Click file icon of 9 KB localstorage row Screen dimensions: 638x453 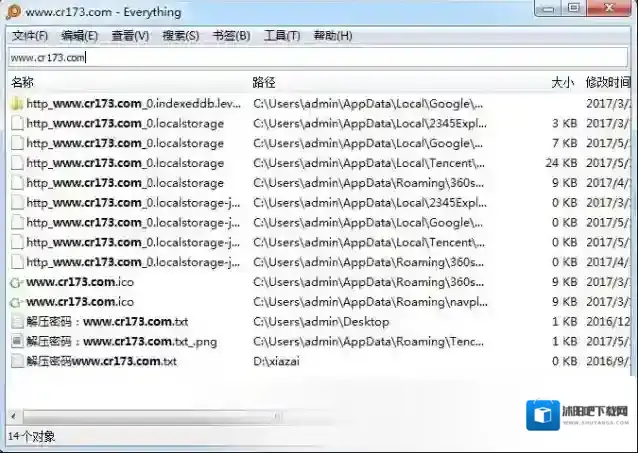click(17, 183)
